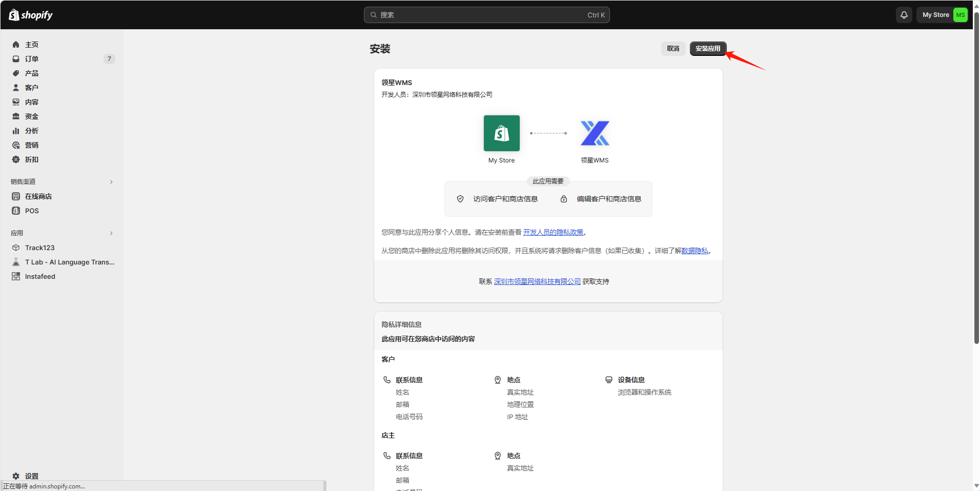Click the discounts badge icon beside 折扣
This screenshot has width=980, height=491.
[16, 159]
